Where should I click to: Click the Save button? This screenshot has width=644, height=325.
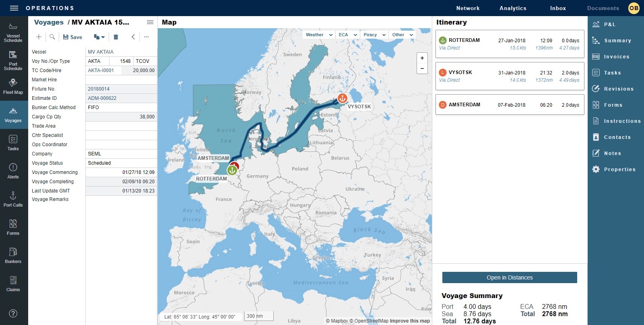pyautogui.click(x=72, y=37)
